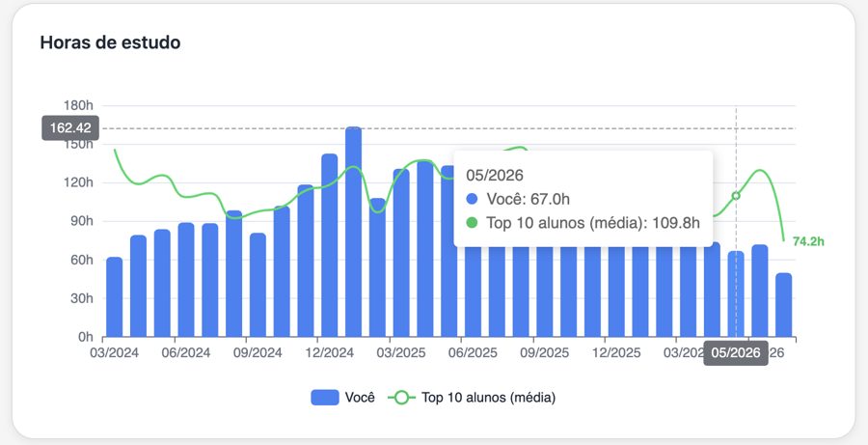Click the blue bar under the 05/2026 crosshair
This screenshot has width=868, height=445.
(x=736, y=293)
